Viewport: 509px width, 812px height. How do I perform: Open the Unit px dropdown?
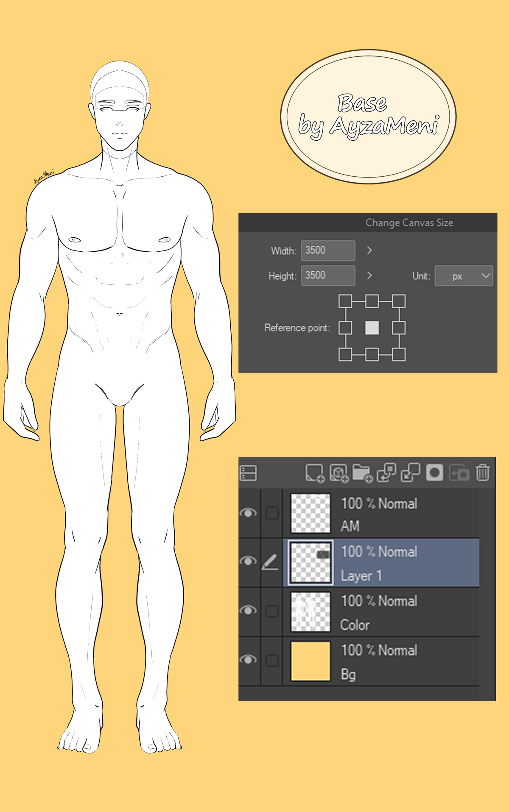[464, 276]
